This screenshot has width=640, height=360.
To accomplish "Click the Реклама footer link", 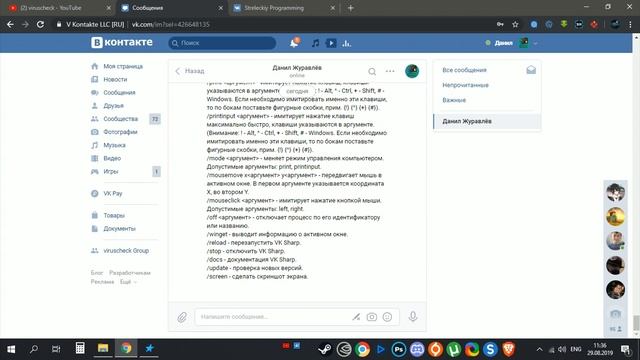I will tap(102, 282).
